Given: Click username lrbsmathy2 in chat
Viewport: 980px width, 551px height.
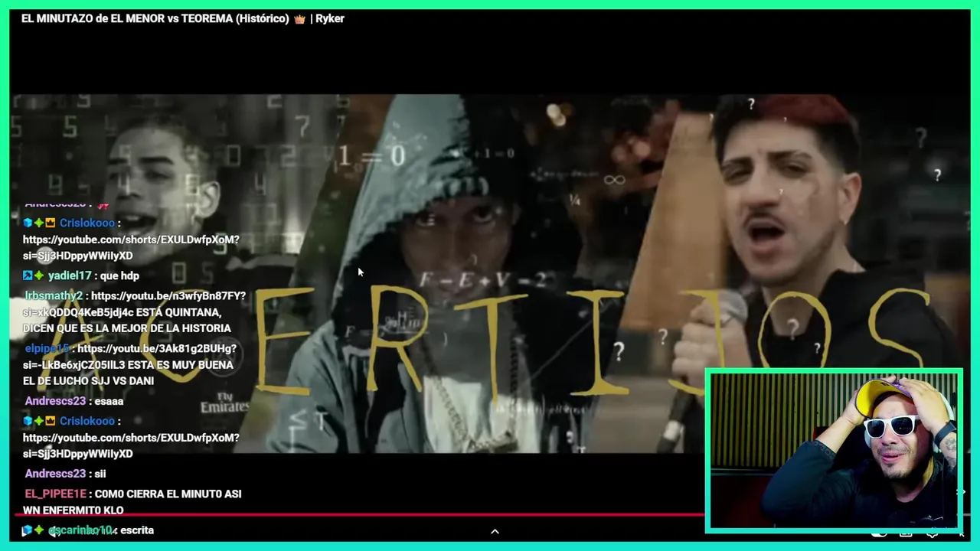Looking at the screenshot, I should [x=54, y=295].
